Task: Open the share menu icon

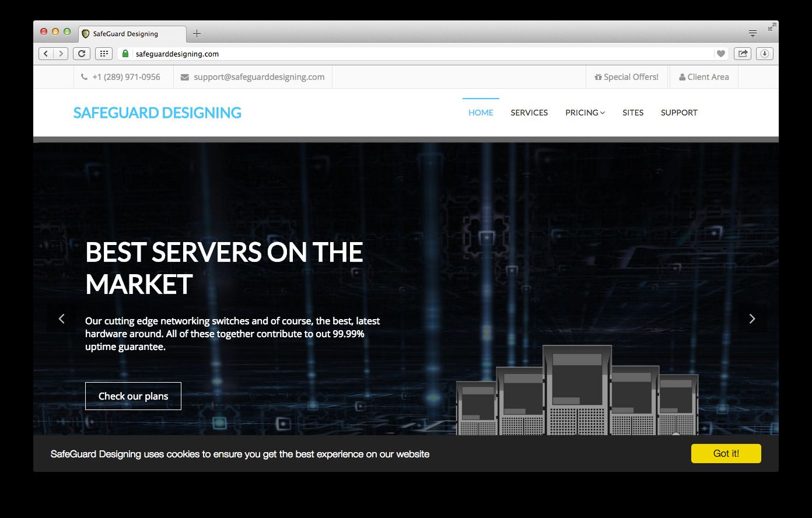Action: point(743,53)
